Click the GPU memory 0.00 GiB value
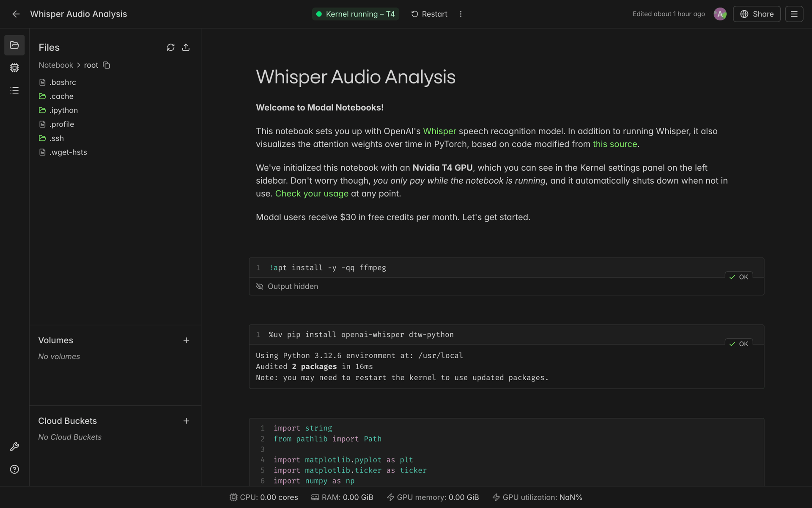 (x=464, y=497)
